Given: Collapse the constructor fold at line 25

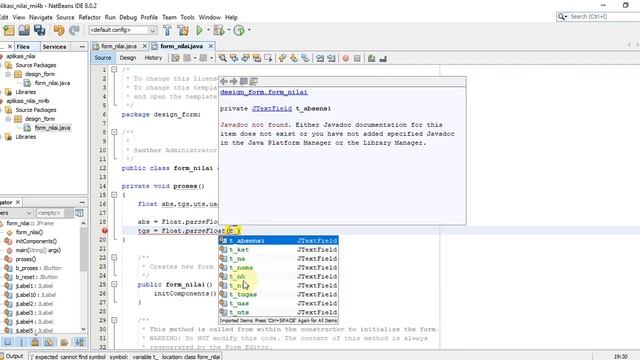Looking at the screenshot, I should point(114,284).
